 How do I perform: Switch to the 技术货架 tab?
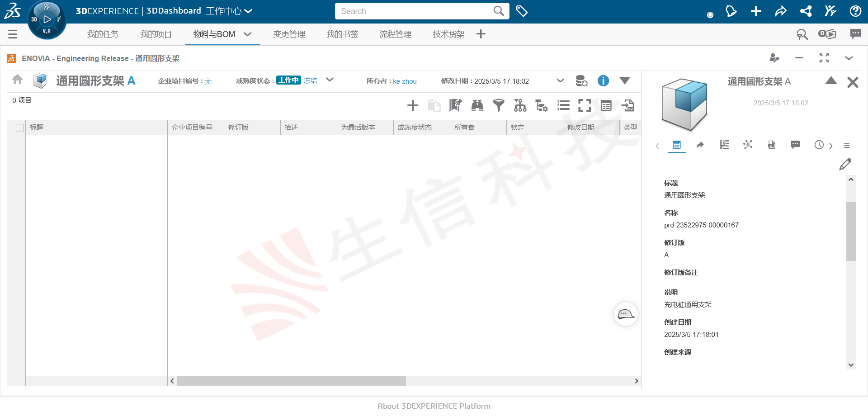448,34
